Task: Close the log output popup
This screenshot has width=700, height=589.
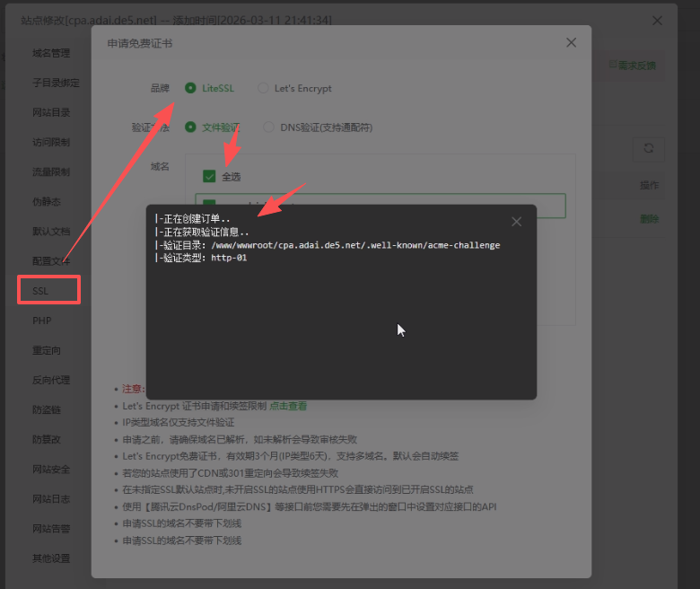Action: [x=516, y=222]
